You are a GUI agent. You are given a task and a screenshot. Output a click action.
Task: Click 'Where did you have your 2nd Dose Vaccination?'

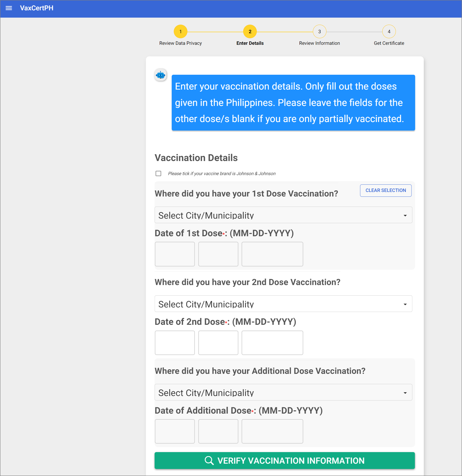(247, 282)
